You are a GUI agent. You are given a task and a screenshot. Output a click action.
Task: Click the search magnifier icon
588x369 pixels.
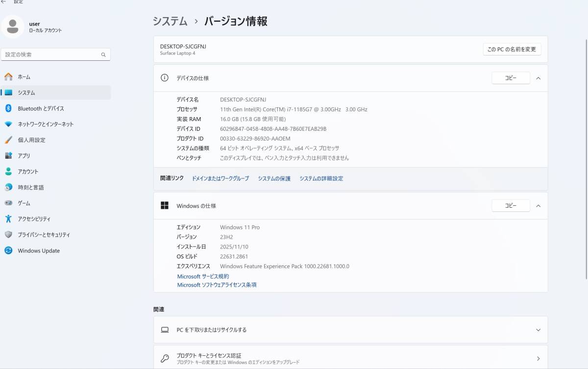(x=103, y=55)
